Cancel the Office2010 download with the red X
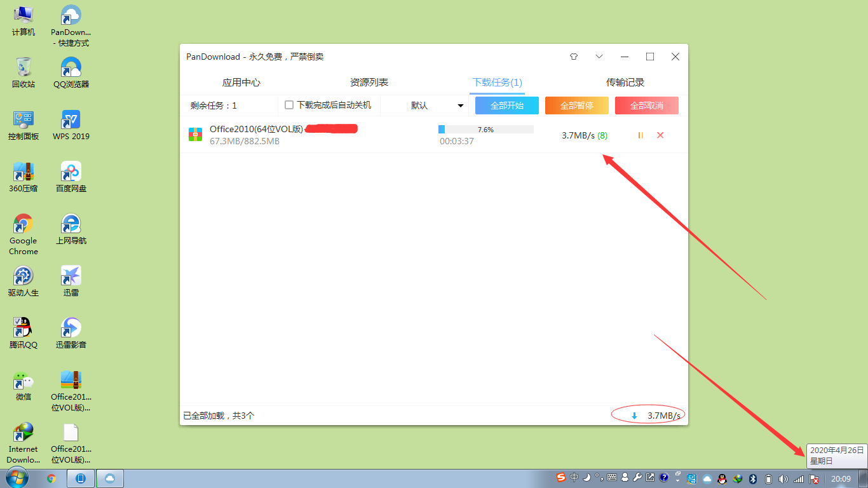The height and width of the screenshot is (488, 868). [660, 135]
